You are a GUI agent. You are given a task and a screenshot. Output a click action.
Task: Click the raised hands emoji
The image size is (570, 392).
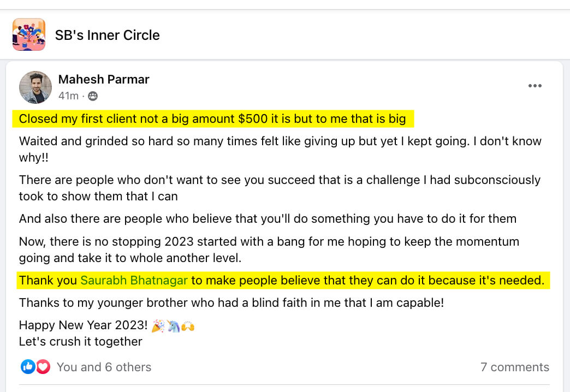[x=188, y=326]
